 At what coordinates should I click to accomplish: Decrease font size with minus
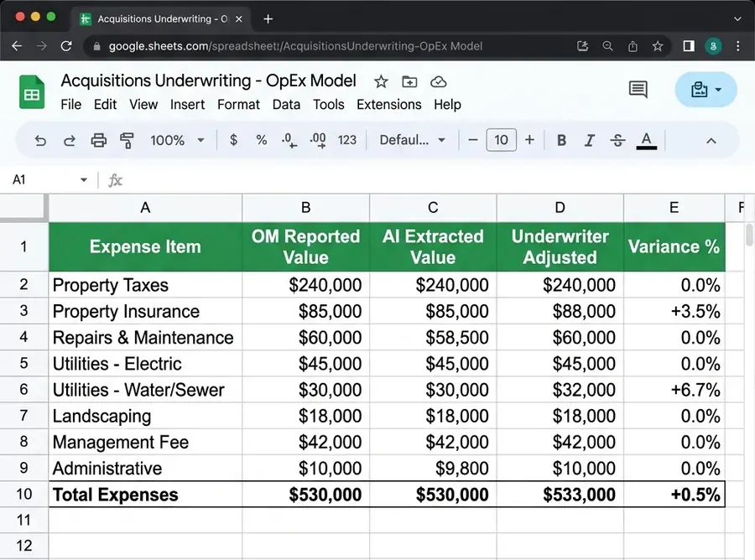(473, 140)
